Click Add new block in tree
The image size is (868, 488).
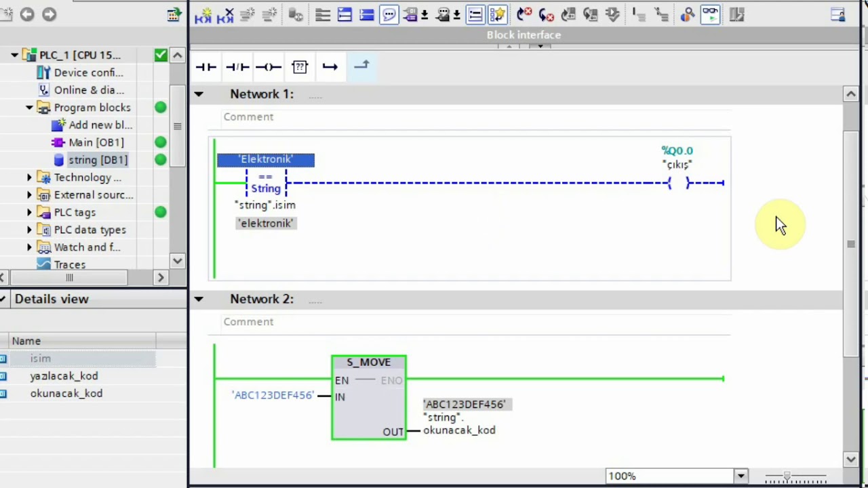tap(100, 125)
